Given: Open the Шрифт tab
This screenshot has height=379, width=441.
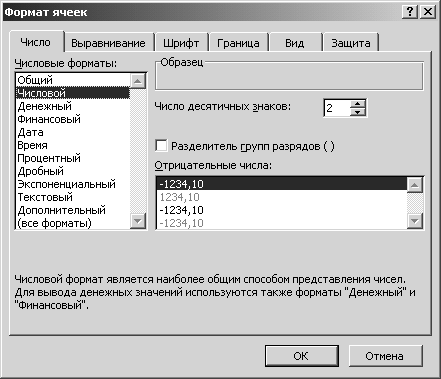Looking at the screenshot, I should click(x=181, y=43).
